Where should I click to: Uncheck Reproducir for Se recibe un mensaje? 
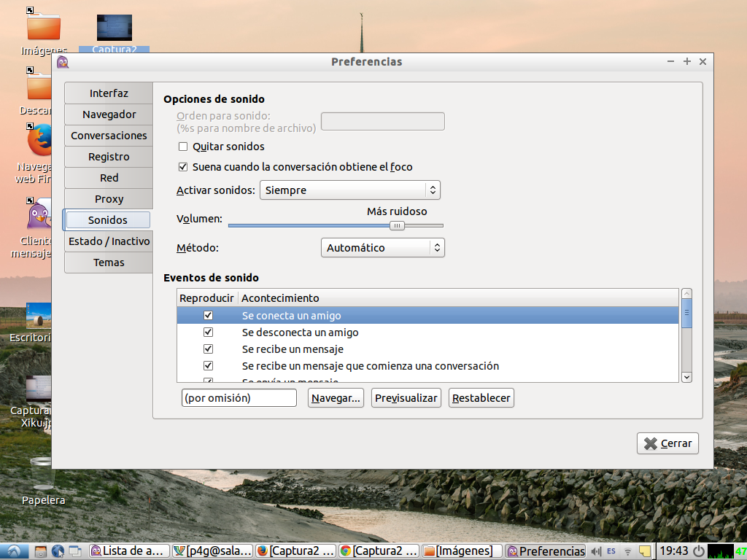tap(208, 349)
